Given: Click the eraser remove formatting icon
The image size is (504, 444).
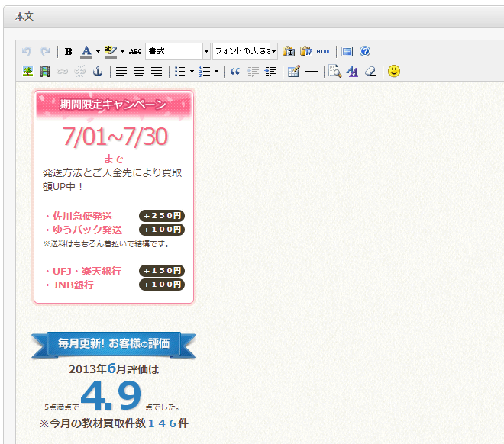Looking at the screenshot, I should pos(371,72).
